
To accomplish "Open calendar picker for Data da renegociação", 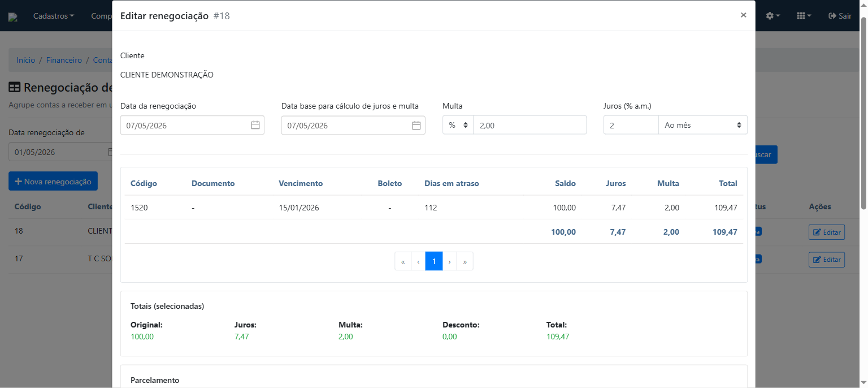I will [x=255, y=125].
